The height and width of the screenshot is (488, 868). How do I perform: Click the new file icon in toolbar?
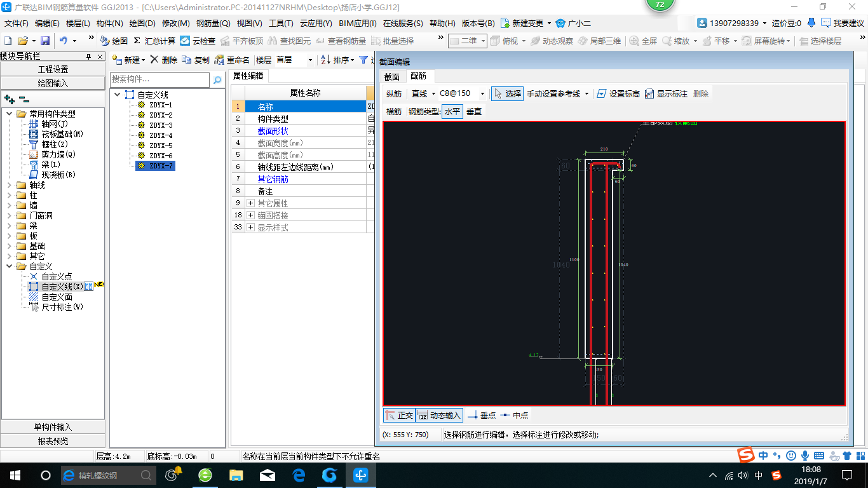8,41
